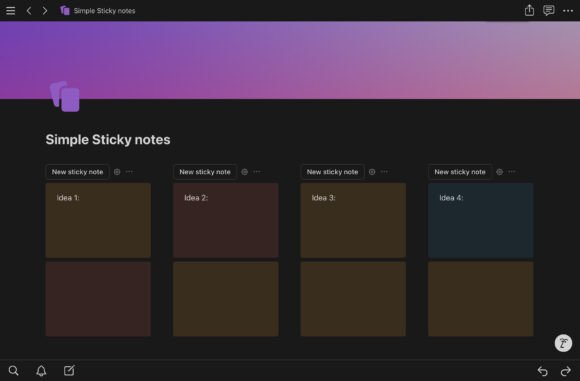The width and height of the screenshot is (580, 381).
Task: Select the Idea 2 sticky note
Action: tap(226, 220)
